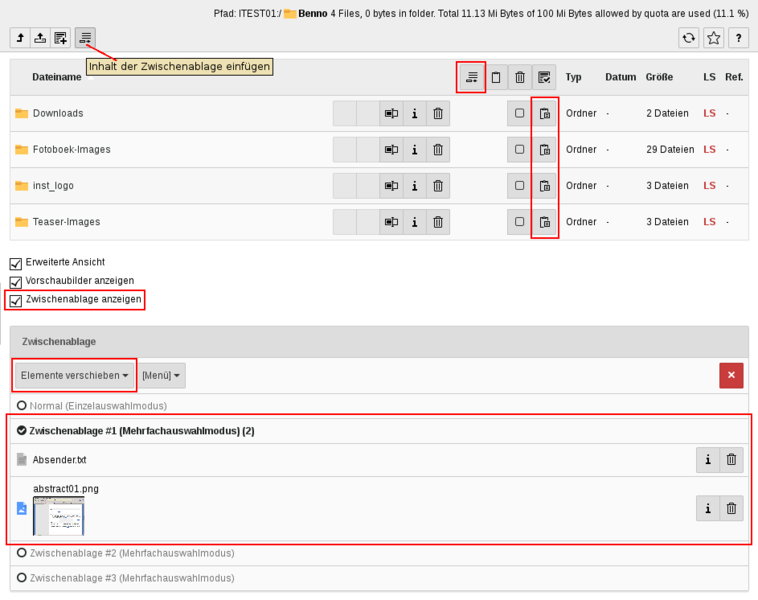
Task: Delete Absender.txt from the clipboard
Action: click(x=732, y=460)
